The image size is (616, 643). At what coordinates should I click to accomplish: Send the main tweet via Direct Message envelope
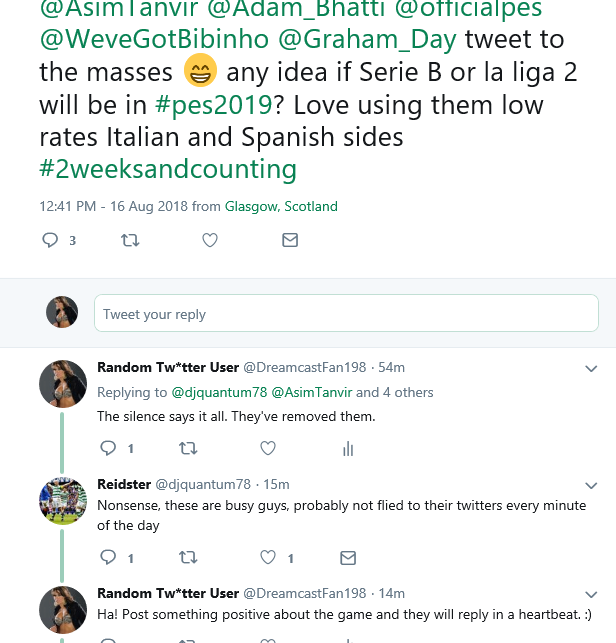coord(290,240)
